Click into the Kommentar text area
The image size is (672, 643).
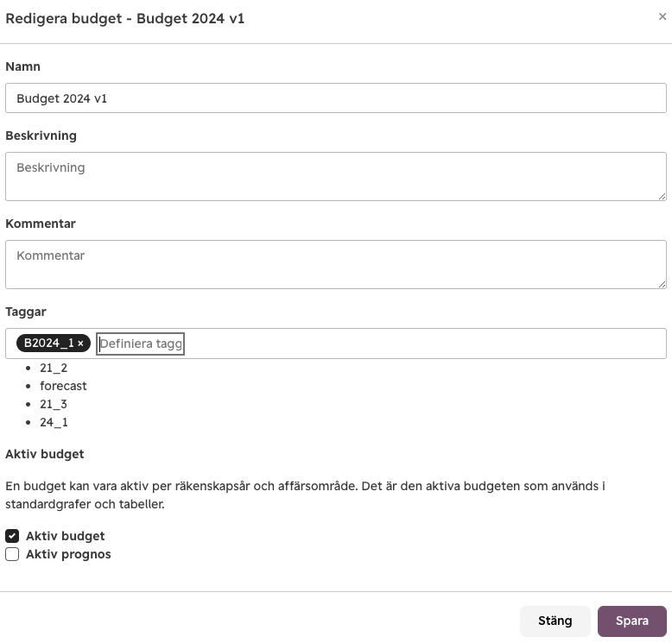(336, 264)
